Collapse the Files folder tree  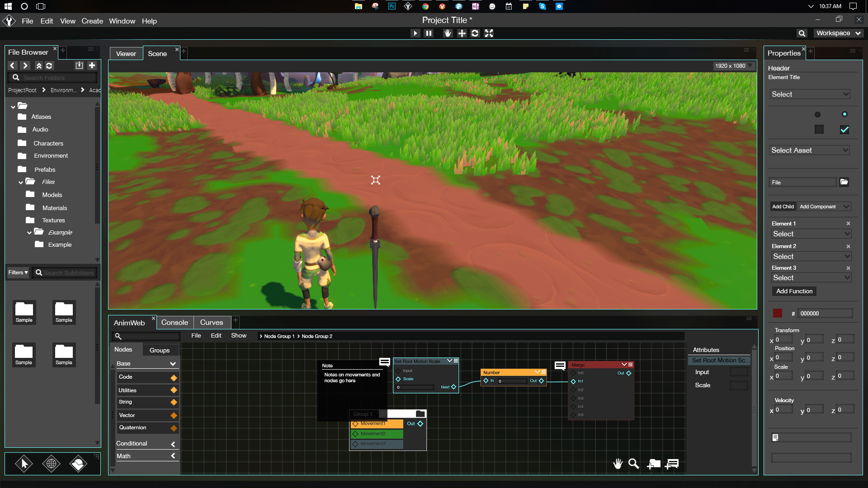pyautogui.click(x=21, y=182)
